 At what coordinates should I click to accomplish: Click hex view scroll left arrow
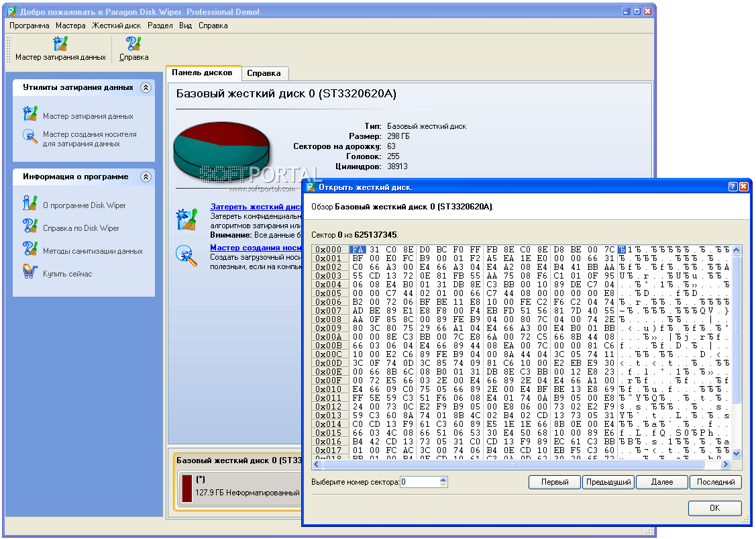pos(317,464)
